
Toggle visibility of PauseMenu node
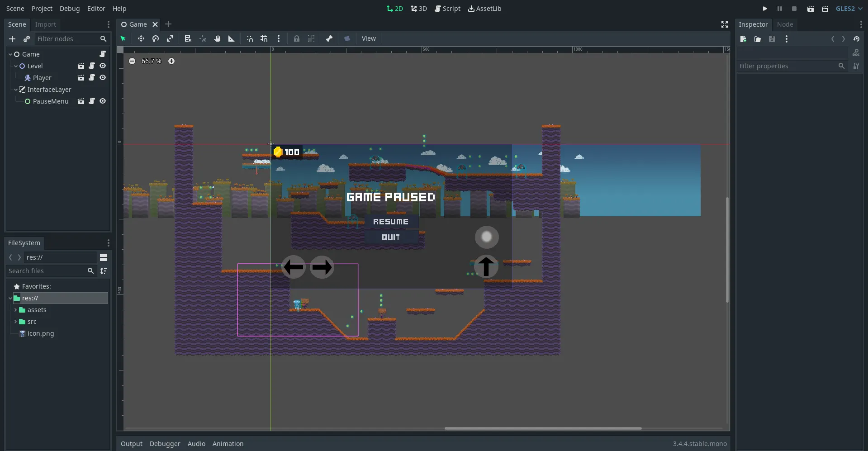click(103, 101)
